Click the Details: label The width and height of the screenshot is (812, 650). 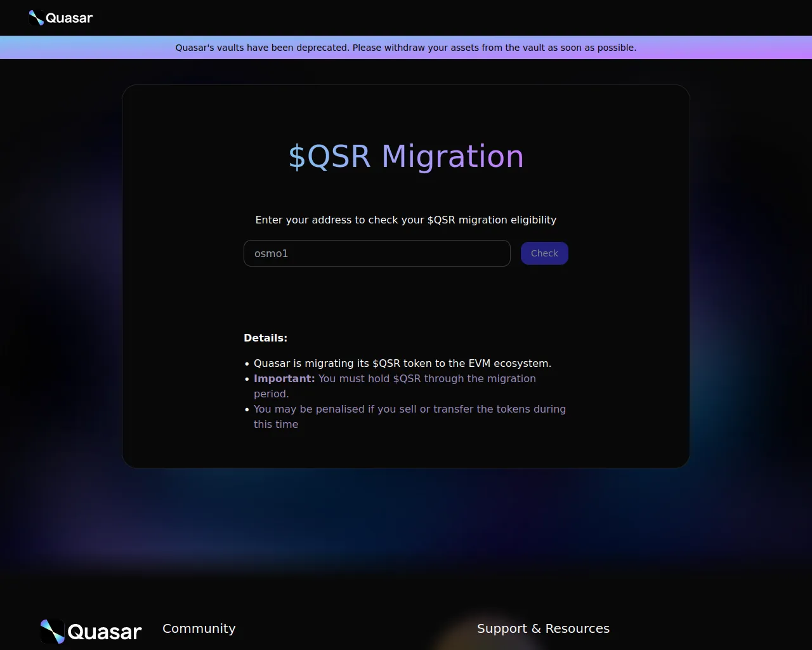tap(265, 338)
